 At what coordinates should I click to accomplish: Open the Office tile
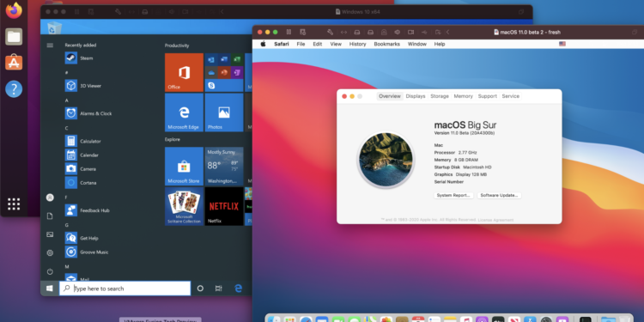point(184,72)
